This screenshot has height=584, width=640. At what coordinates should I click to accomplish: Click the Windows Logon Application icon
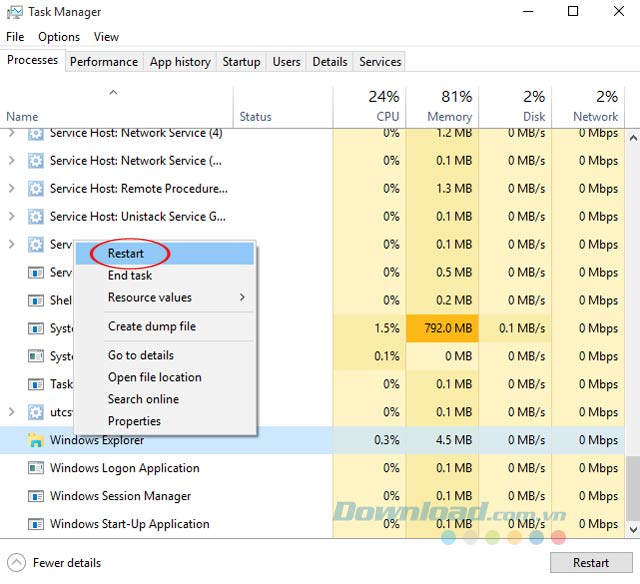coord(36,468)
